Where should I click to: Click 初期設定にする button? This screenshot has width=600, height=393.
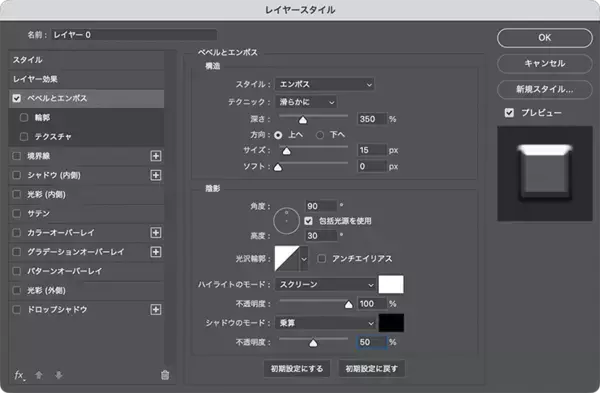pos(297,369)
